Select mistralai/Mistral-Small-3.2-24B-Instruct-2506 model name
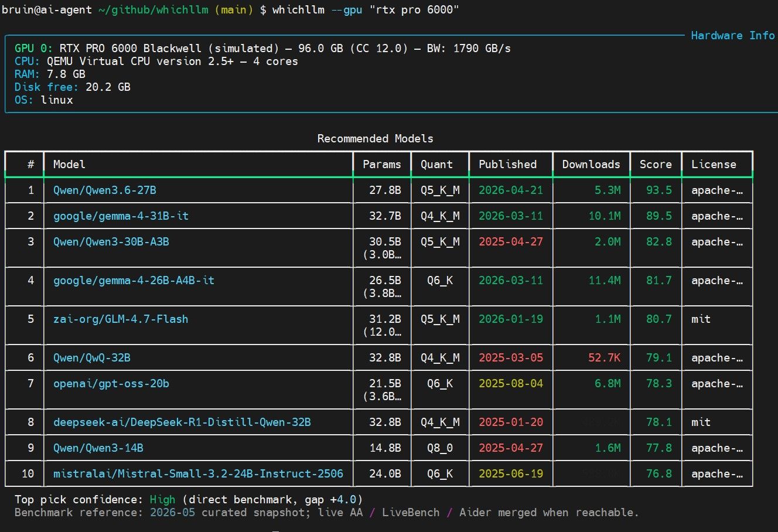This screenshot has height=532, width=778. coord(198,474)
